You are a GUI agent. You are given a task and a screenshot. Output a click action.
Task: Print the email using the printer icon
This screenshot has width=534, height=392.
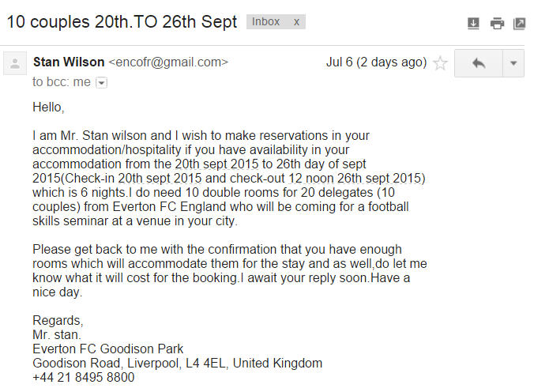(497, 24)
